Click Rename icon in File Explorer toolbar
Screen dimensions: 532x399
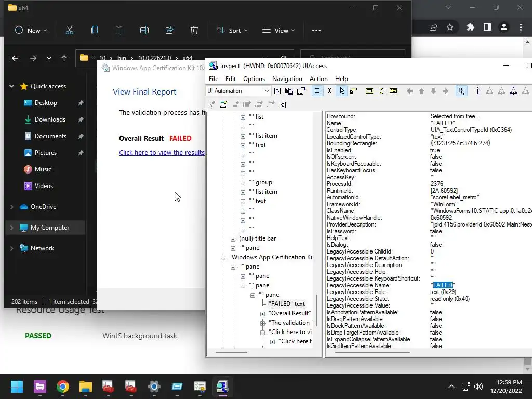[144, 30]
